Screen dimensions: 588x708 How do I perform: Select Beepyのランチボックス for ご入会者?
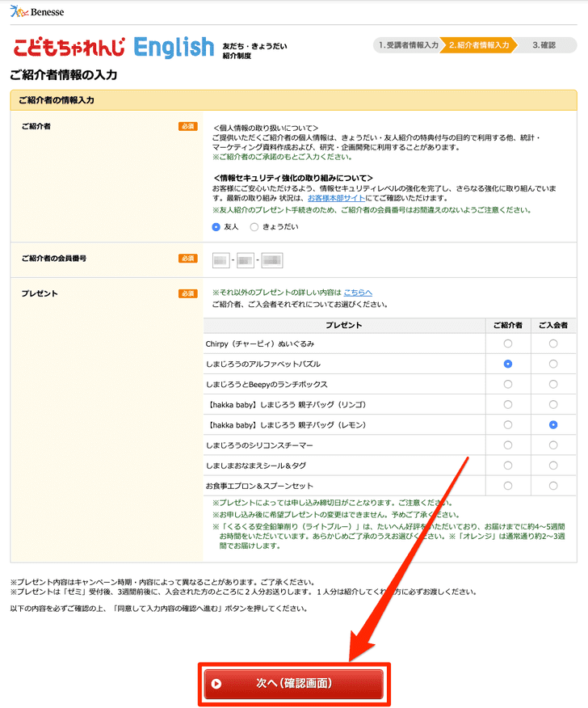[x=553, y=385]
